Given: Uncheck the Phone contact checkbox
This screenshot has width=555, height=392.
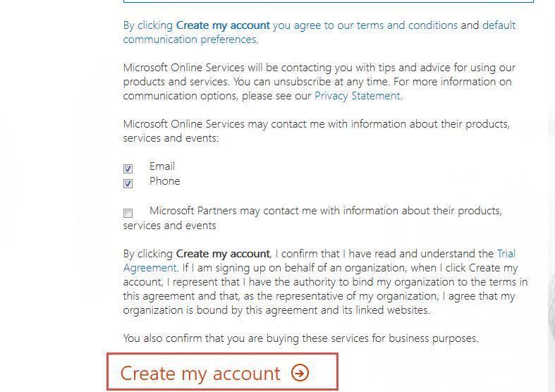Looking at the screenshot, I should [x=128, y=183].
